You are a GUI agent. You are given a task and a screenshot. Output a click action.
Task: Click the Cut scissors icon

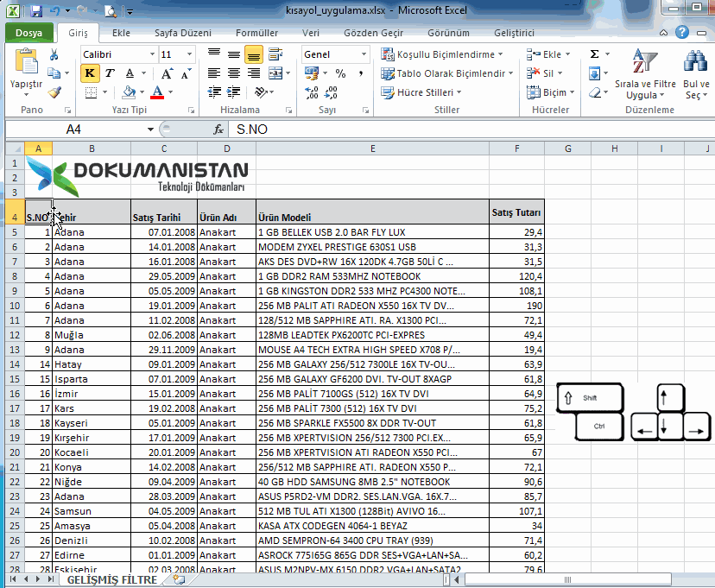[x=54, y=54]
